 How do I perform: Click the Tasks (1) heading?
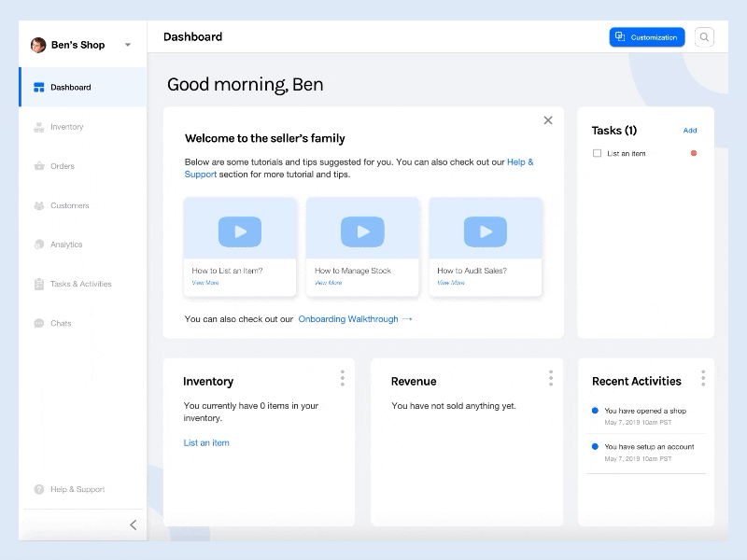pyautogui.click(x=614, y=131)
